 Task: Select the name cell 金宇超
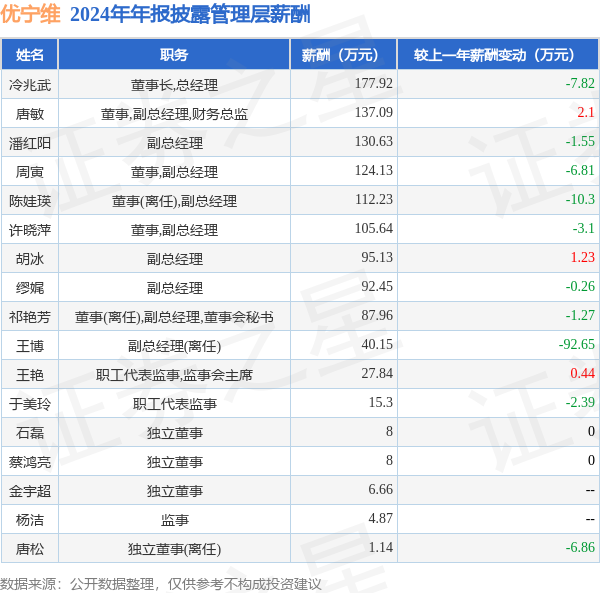click(x=29, y=491)
